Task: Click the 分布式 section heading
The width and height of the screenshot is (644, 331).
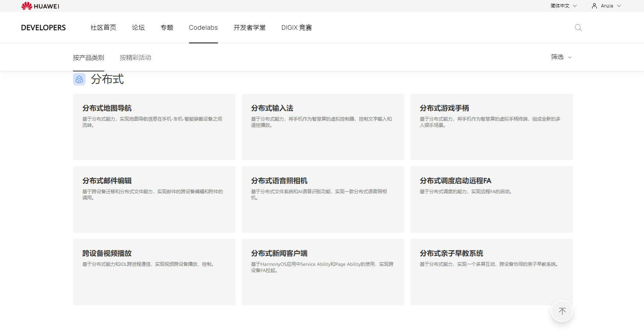Action: pos(107,79)
